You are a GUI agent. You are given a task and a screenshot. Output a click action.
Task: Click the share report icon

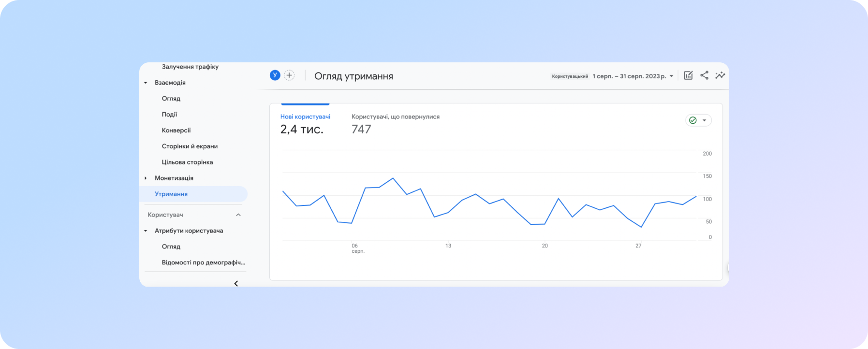coord(704,75)
